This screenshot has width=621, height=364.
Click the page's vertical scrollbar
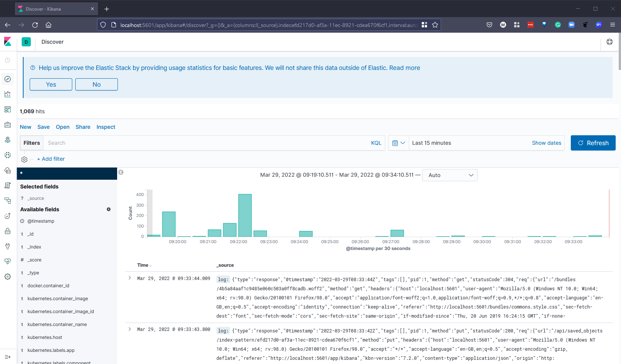tap(619, 53)
